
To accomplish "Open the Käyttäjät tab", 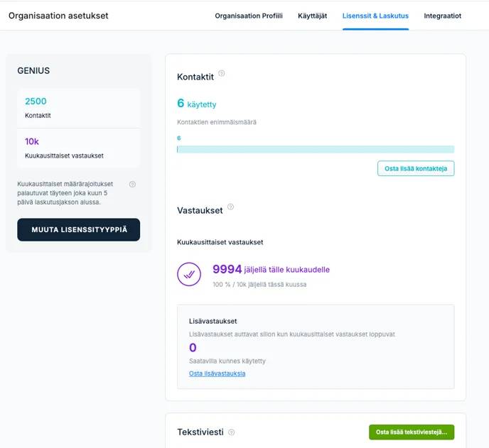I will pyautogui.click(x=313, y=16).
